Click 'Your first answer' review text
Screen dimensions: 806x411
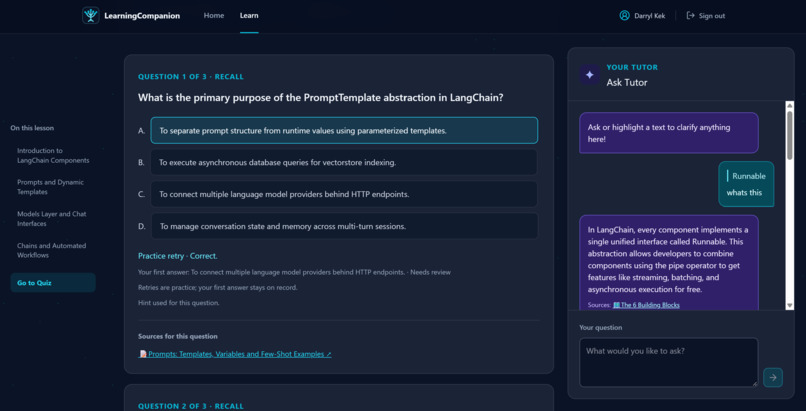[295, 272]
